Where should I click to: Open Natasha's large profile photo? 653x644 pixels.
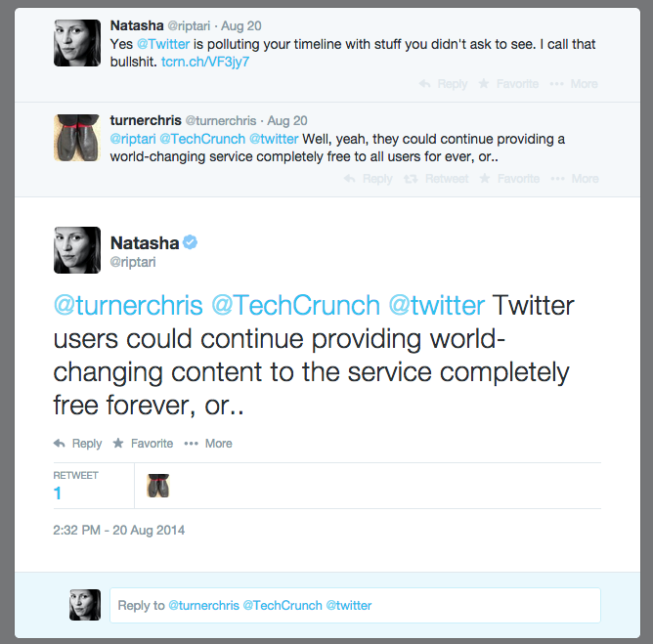(77, 251)
